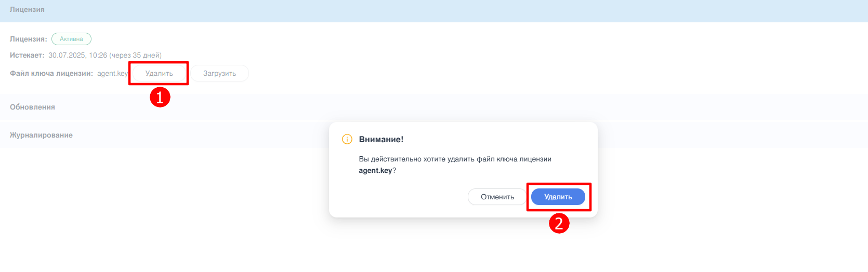Confirm deletion with blue Удалить button
Image resolution: width=868 pixels, height=272 pixels.
558,197
